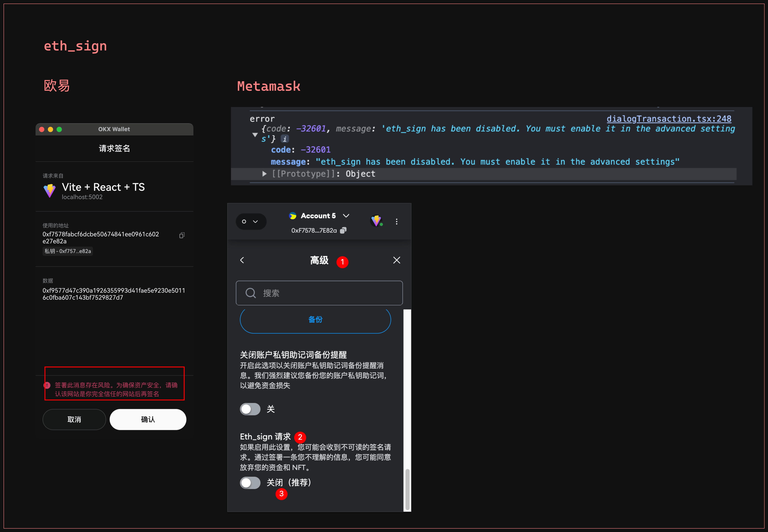The image size is (768, 532).
Task: Click code: -32601 line in console
Action: (x=300, y=150)
